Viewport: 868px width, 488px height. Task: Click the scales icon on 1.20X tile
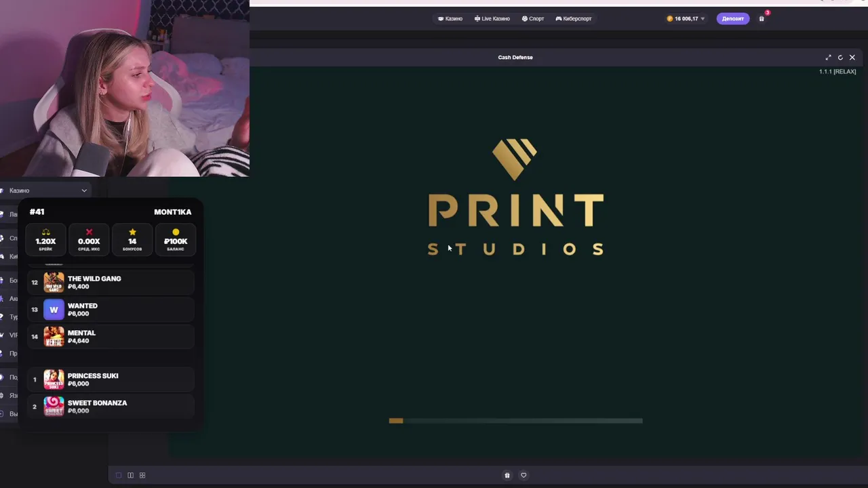click(x=45, y=232)
